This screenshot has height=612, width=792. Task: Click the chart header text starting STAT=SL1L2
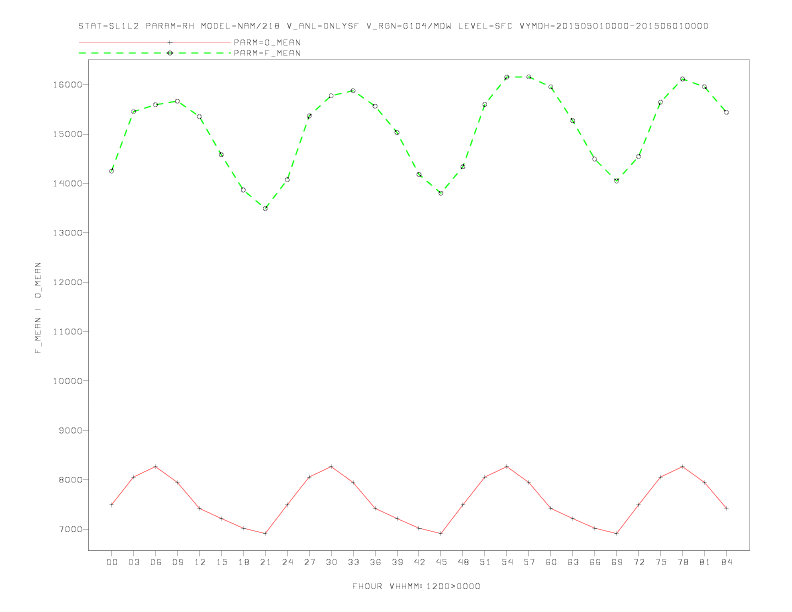pos(393,26)
